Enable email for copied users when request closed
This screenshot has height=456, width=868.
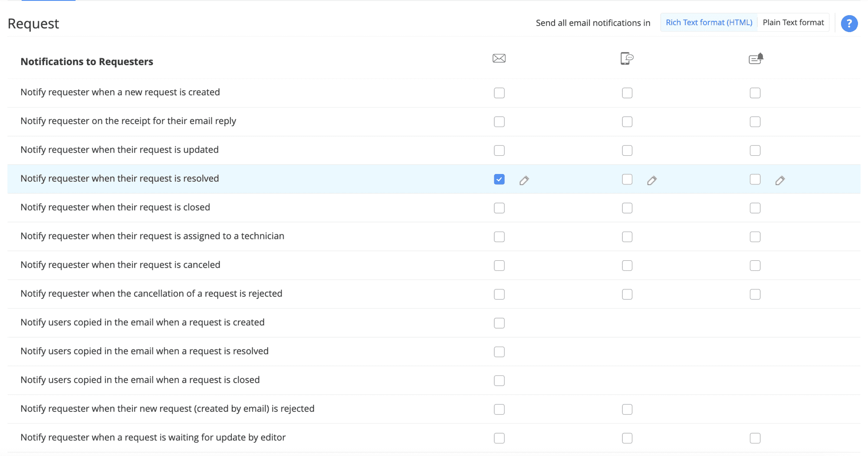(499, 381)
